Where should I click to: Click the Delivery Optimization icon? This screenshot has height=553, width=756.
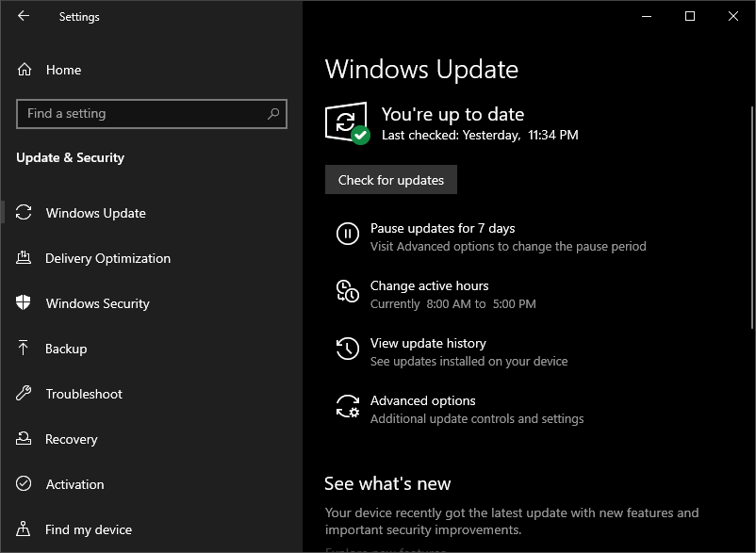[24, 258]
